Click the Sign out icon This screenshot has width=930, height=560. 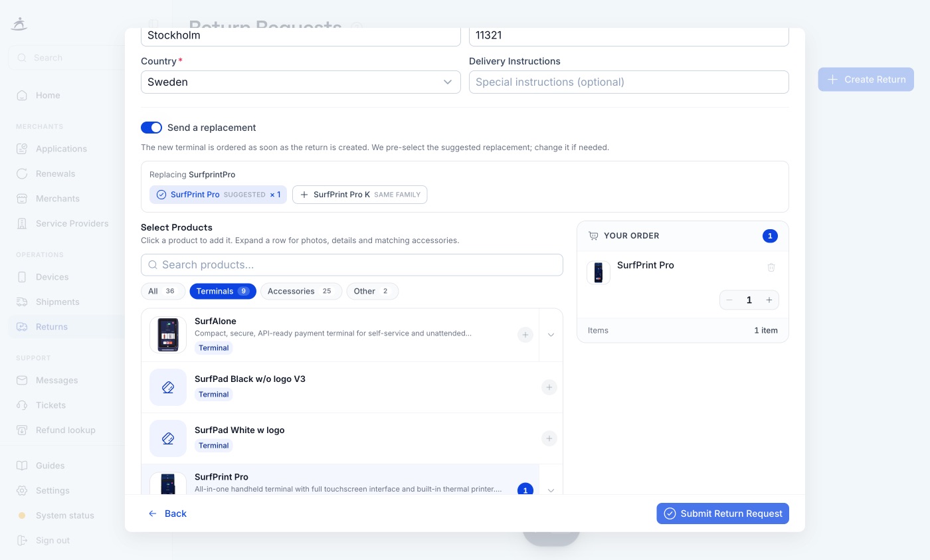(x=22, y=540)
